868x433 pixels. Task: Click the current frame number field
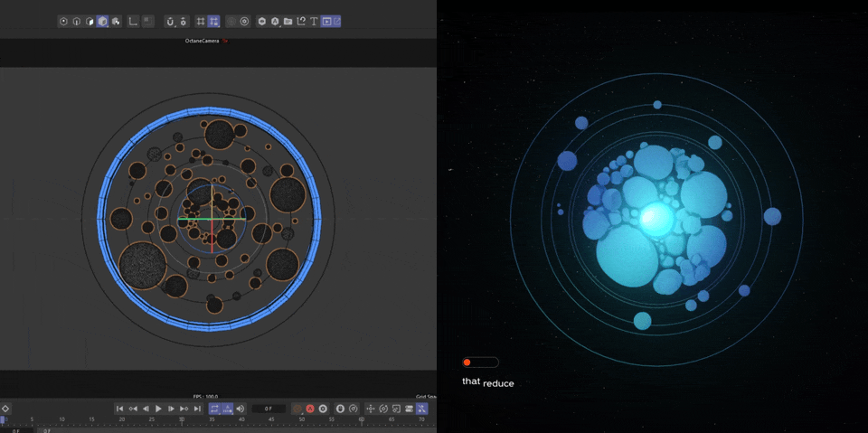(x=269, y=409)
